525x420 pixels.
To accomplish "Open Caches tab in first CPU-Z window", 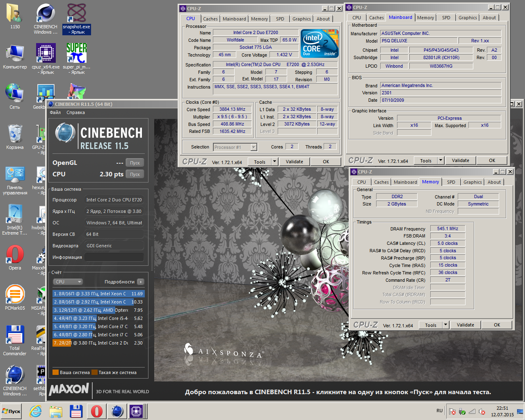I will pyautogui.click(x=210, y=19).
